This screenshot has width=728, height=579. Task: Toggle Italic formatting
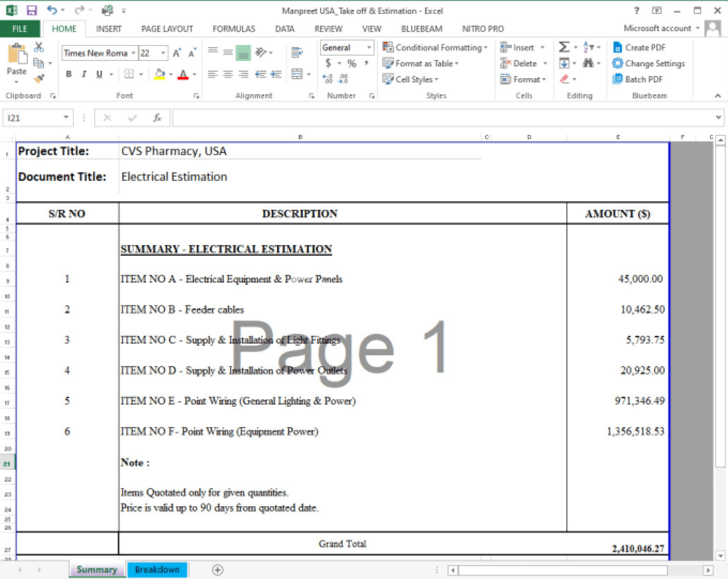click(84, 74)
